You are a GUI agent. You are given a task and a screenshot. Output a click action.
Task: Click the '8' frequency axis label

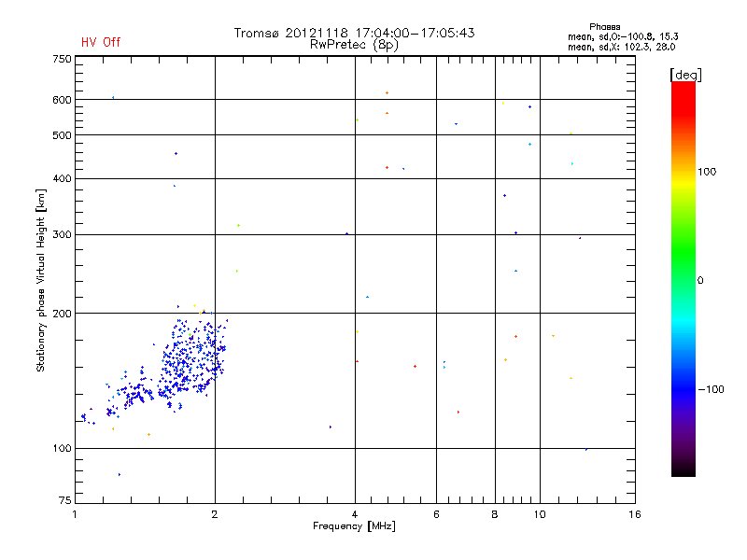click(x=495, y=514)
